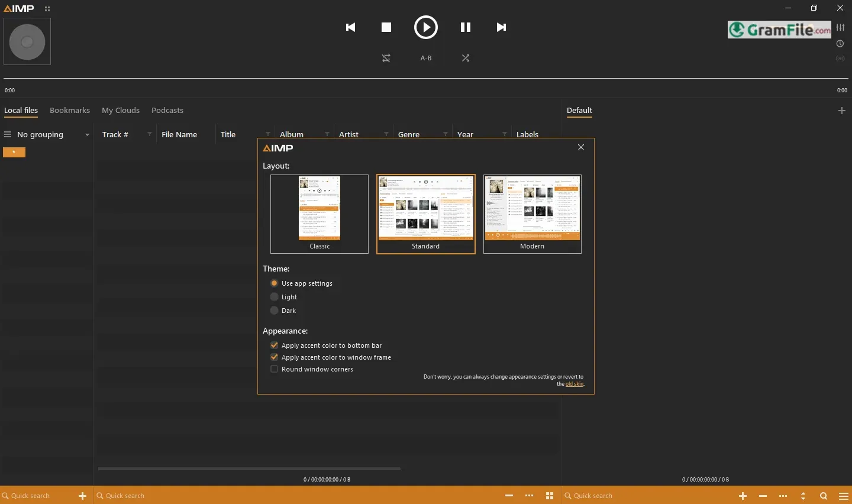Open the equalizer and sound effects icon
852x504 pixels.
[x=840, y=27]
